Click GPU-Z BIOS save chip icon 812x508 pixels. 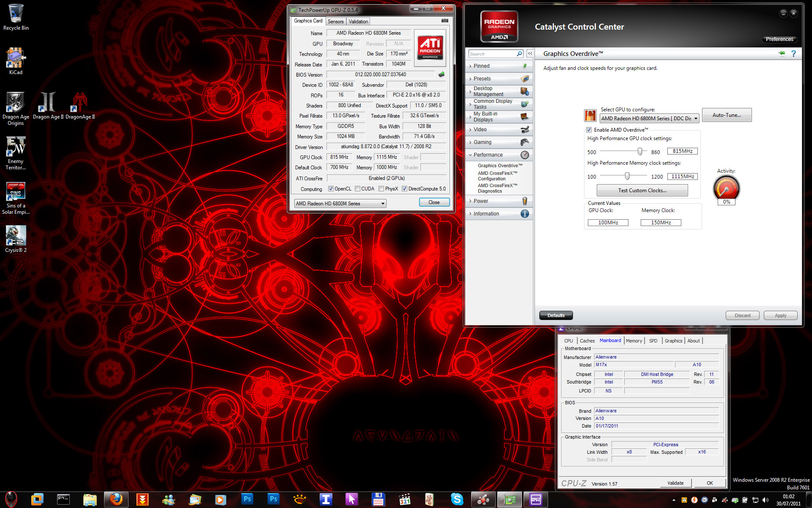[442, 75]
